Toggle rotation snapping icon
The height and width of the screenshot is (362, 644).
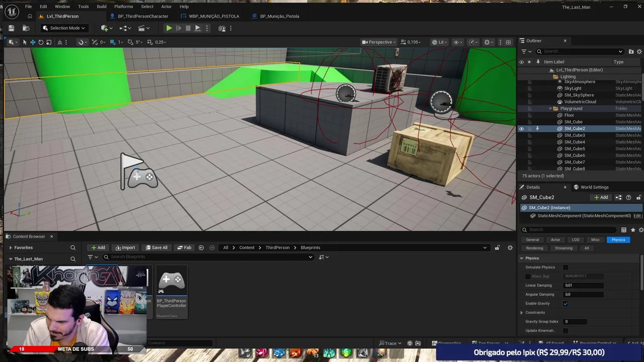pyautogui.click(x=131, y=42)
